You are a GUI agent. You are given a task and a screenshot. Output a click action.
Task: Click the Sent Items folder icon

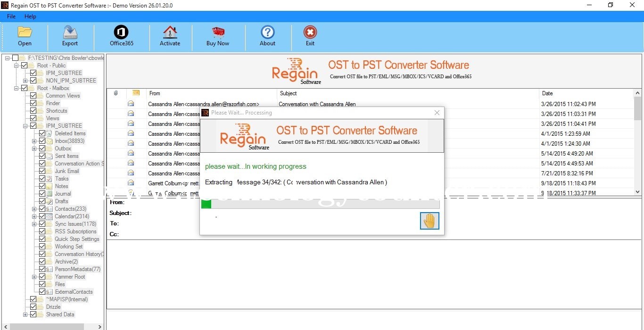[x=50, y=156]
